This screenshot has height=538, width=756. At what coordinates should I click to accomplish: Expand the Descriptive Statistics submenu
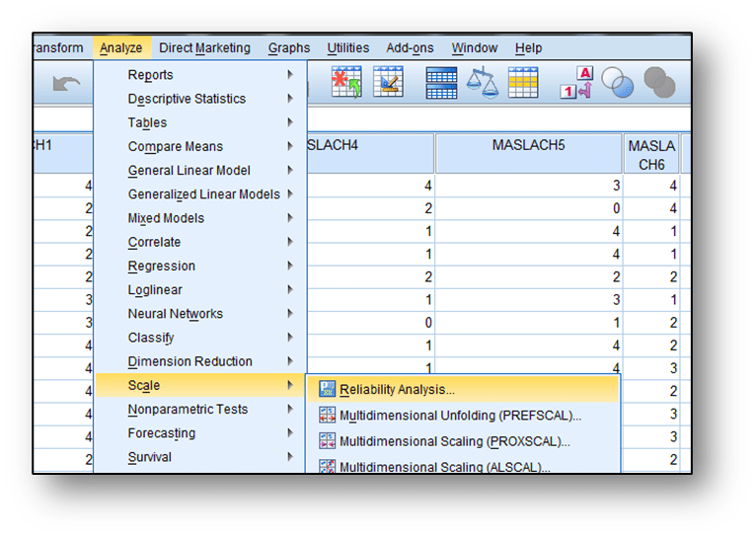tap(187, 99)
